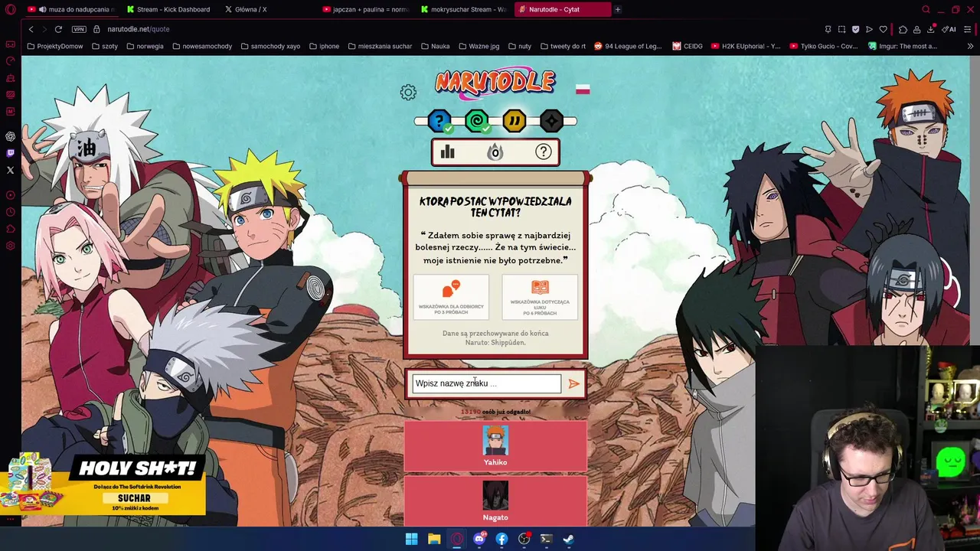Select the black shuriken mode icon
The image size is (980, 551).
click(551, 121)
